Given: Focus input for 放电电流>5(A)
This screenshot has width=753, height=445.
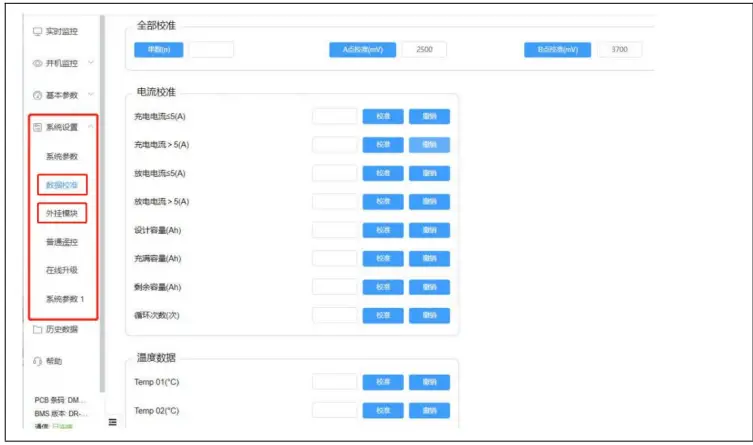Looking at the screenshot, I should [x=335, y=201].
